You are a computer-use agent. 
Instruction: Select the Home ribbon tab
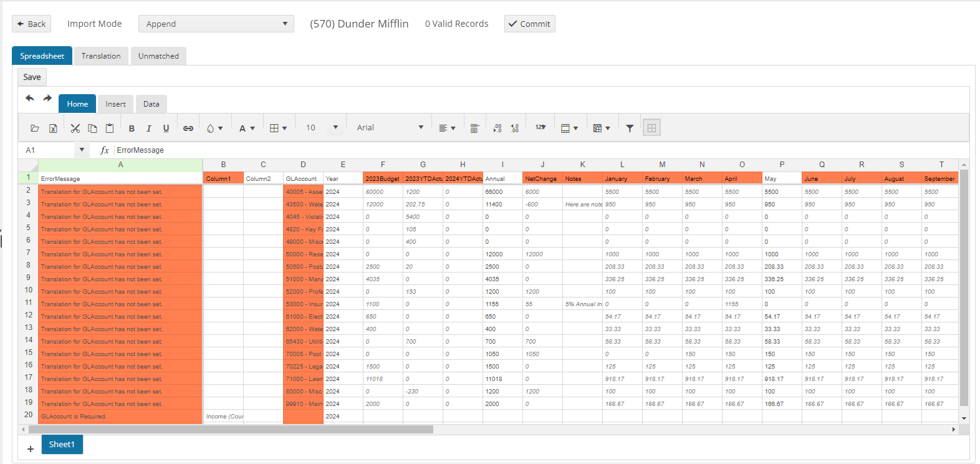pyautogui.click(x=77, y=104)
